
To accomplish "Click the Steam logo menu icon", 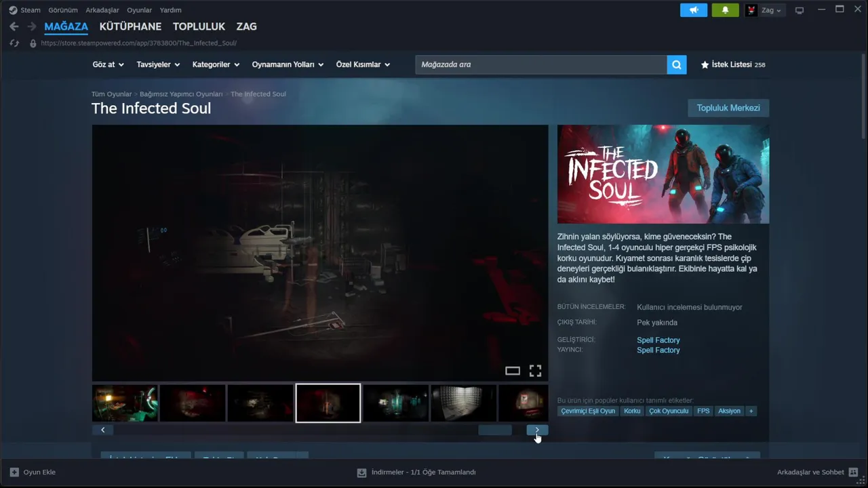I will (x=13, y=10).
